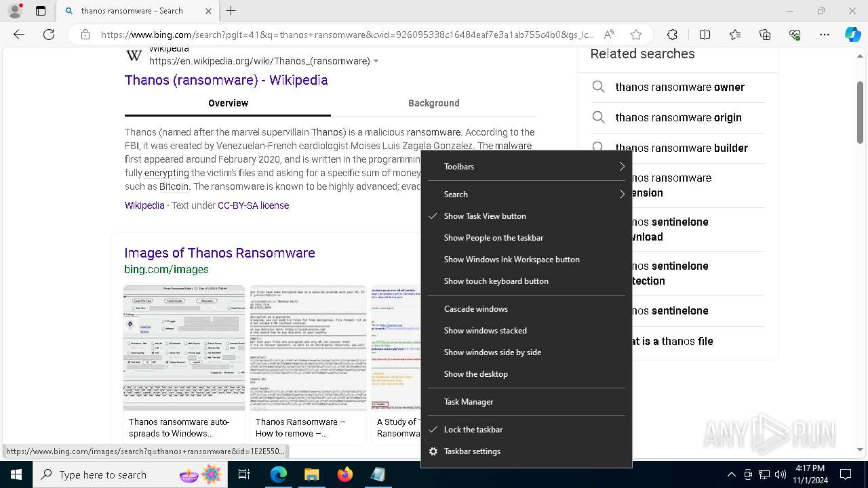Open the Action Center notifications icon

tap(846, 474)
